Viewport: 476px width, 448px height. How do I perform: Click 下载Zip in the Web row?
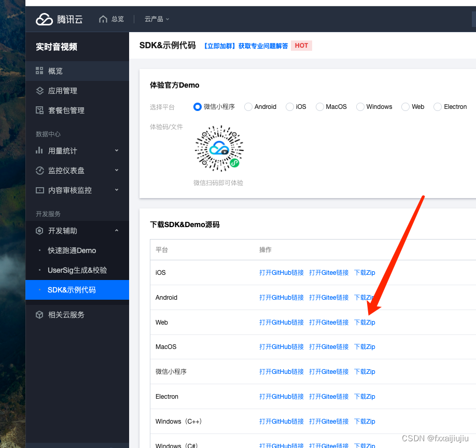pyautogui.click(x=365, y=322)
